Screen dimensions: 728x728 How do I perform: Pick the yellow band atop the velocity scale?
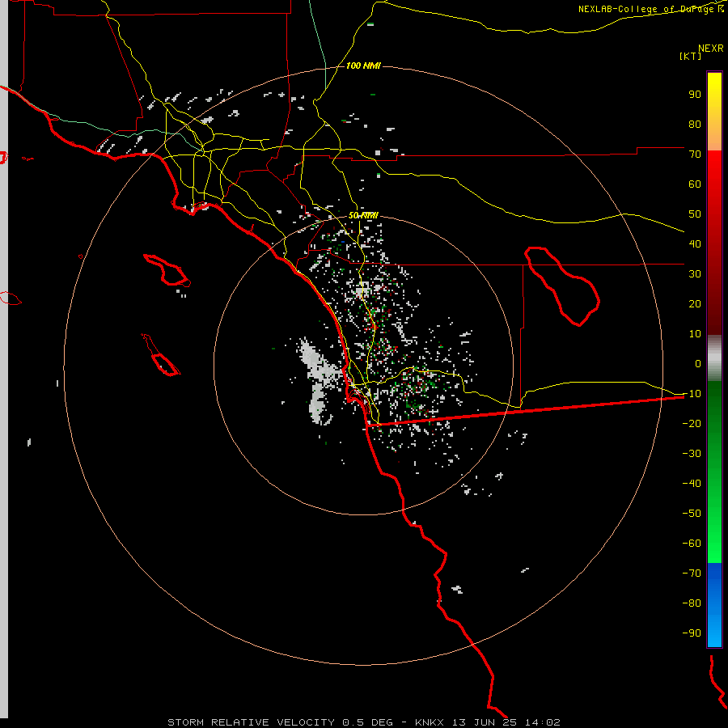[x=714, y=112]
